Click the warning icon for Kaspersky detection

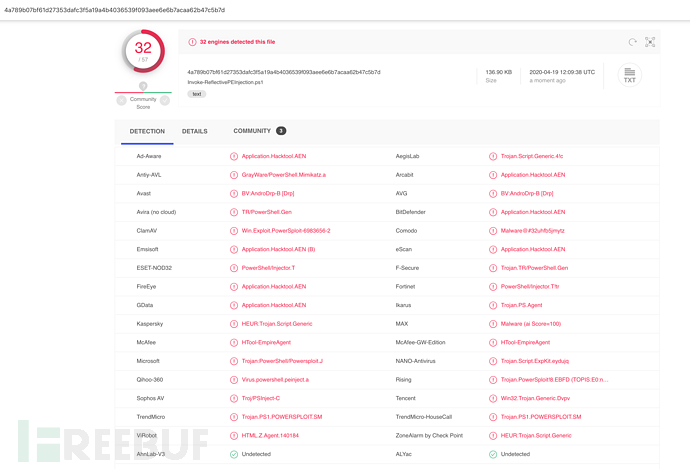(234, 324)
